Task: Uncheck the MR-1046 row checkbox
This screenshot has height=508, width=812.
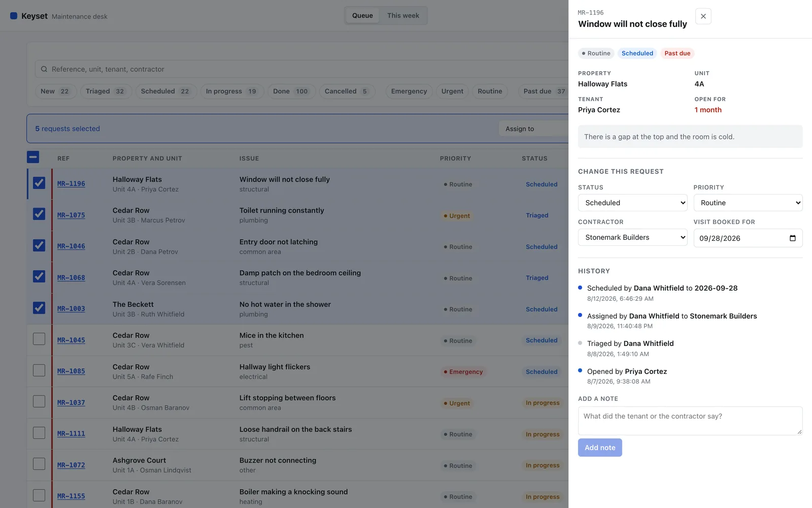Action: click(x=39, y=245)
